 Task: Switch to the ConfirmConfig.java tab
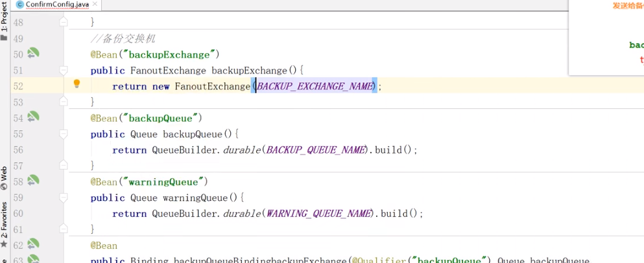coord(56,5)
